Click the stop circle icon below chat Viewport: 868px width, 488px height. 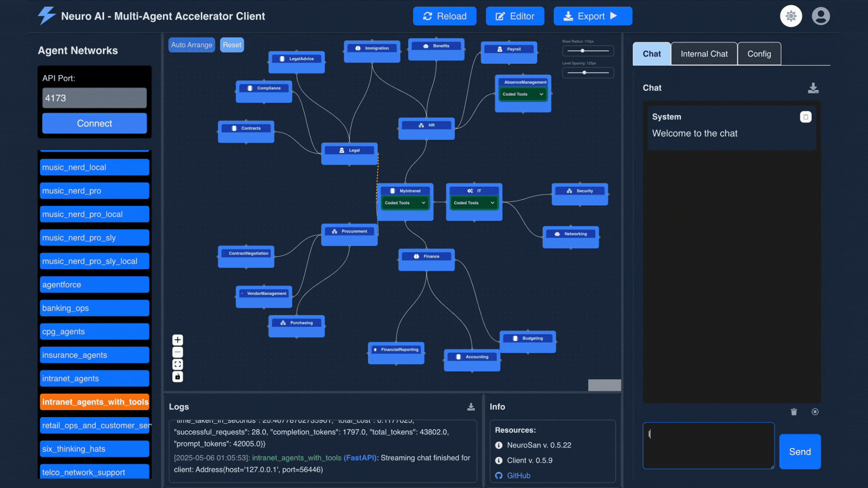point(815,412)
